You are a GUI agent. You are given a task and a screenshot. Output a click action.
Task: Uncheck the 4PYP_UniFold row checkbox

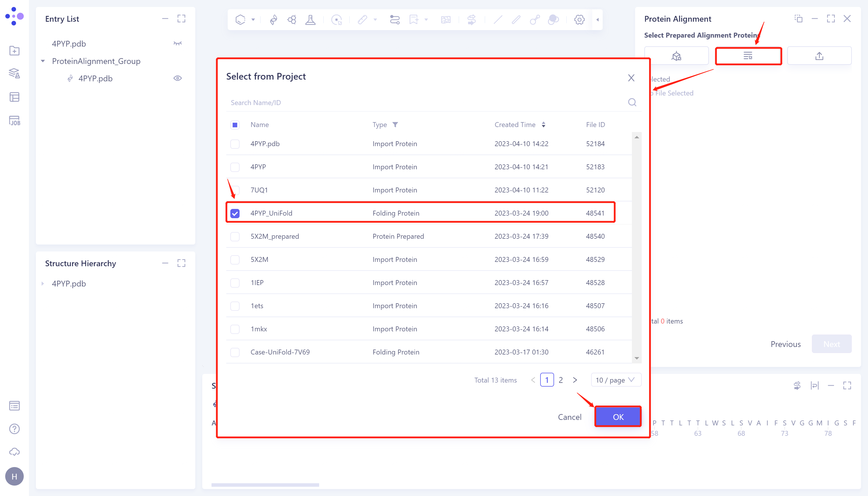(235, 213)
